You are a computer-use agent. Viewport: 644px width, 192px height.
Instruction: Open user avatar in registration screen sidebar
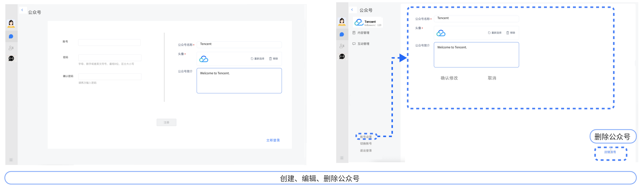[11, 24]
